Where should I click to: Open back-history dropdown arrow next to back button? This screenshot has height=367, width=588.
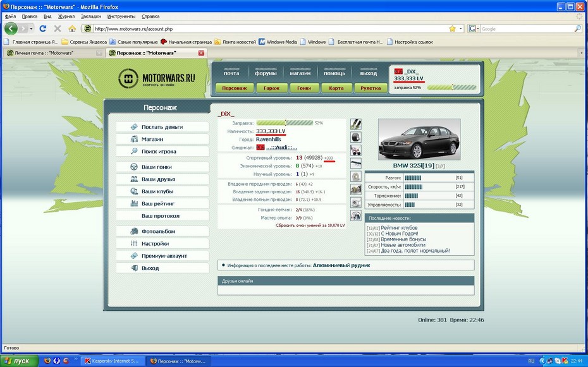[31, 28]
